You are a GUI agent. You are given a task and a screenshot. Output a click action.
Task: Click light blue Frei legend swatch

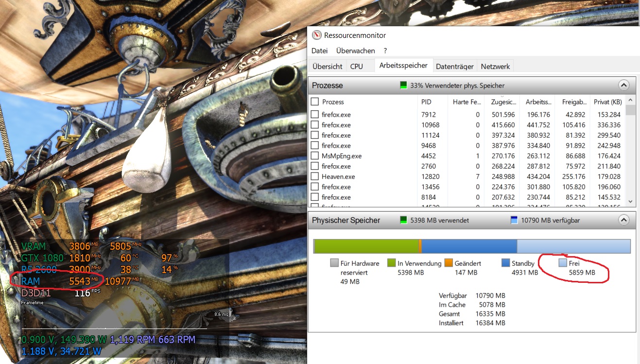(x=563, y=263)
